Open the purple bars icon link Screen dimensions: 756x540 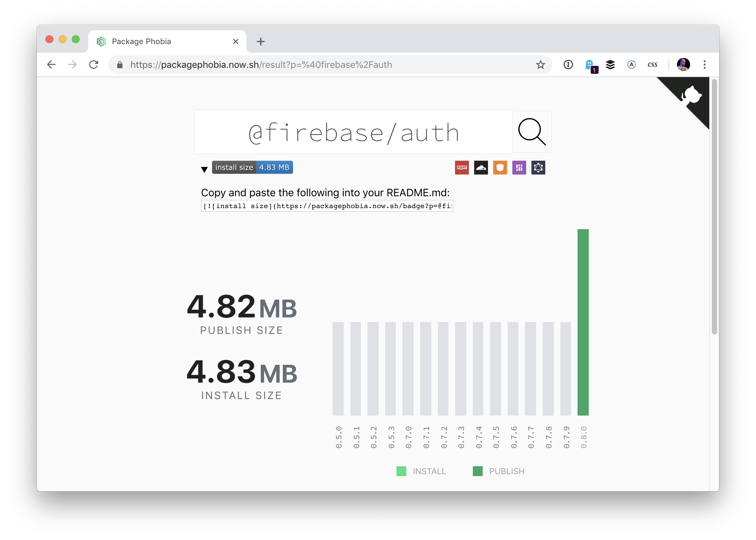click(x=519, y=168)
